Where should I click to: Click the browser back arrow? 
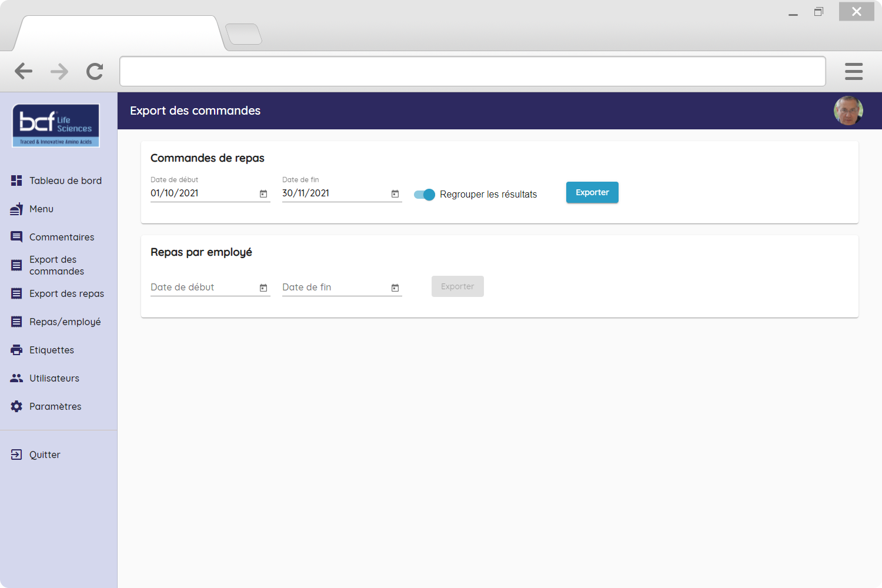coord(24,71)
